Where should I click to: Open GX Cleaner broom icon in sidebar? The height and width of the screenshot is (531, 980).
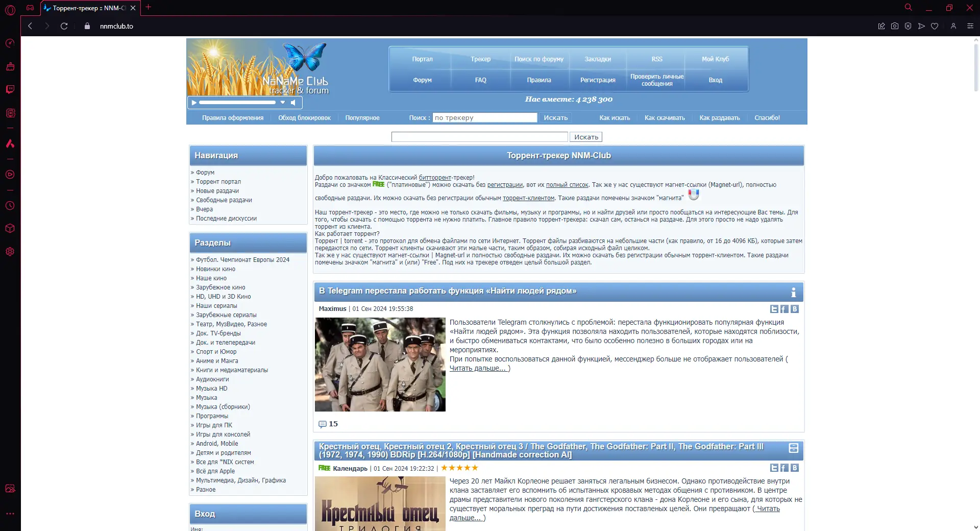10,66
